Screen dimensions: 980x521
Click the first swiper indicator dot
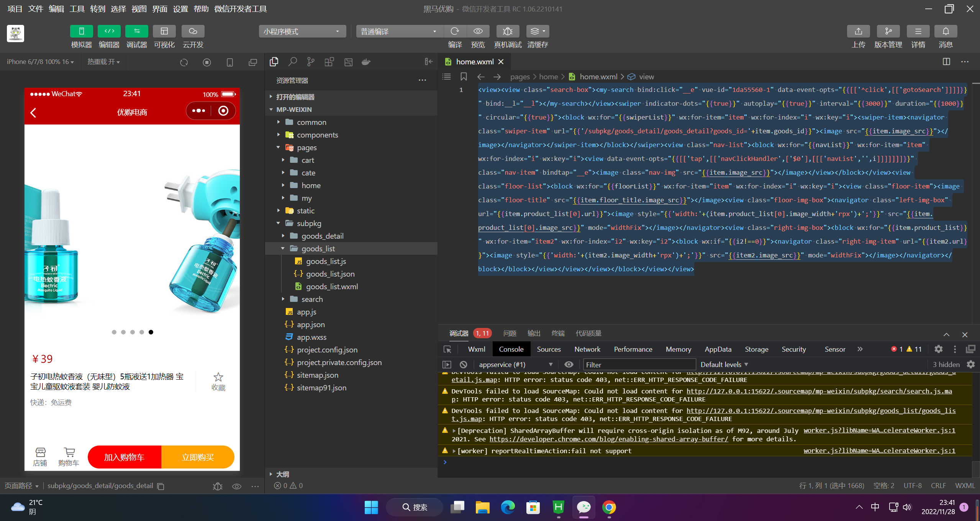tap(114, 332)
